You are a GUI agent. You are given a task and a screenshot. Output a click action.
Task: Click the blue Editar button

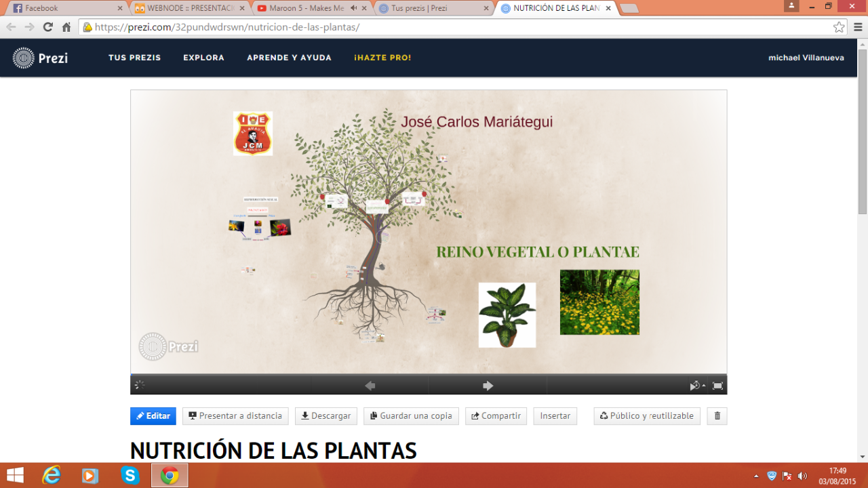click(x=153, y=416)
